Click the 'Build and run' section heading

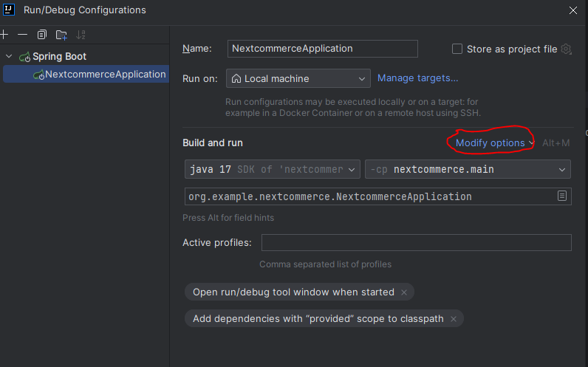213,143
